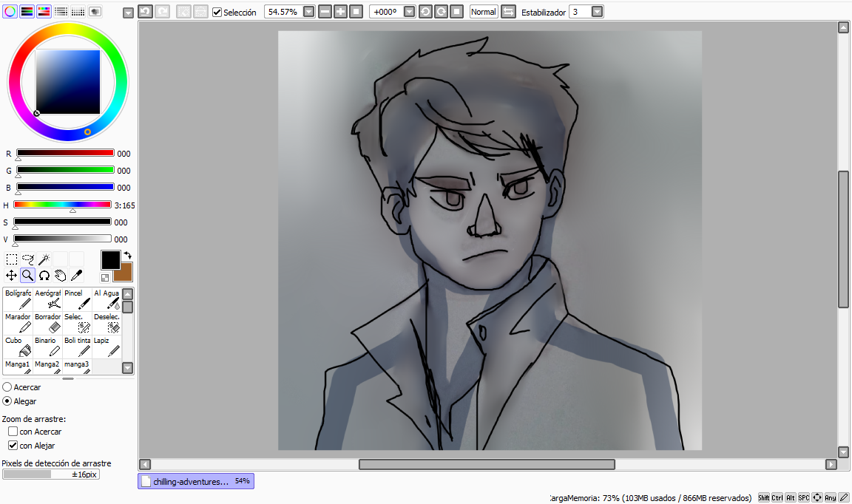Flip the view horizontally with arrows icon
Screen dimensions: 852x504
pos(508,11)
